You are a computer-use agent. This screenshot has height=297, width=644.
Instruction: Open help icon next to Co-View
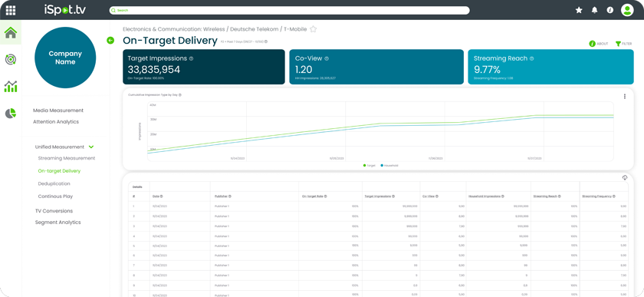pyautogui.click(x=327, y=59)
